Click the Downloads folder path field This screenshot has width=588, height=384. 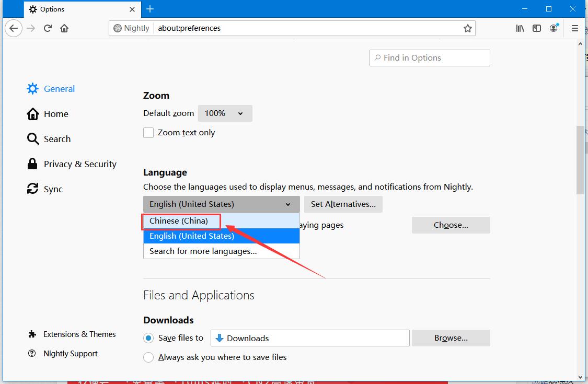pos(310,338)
